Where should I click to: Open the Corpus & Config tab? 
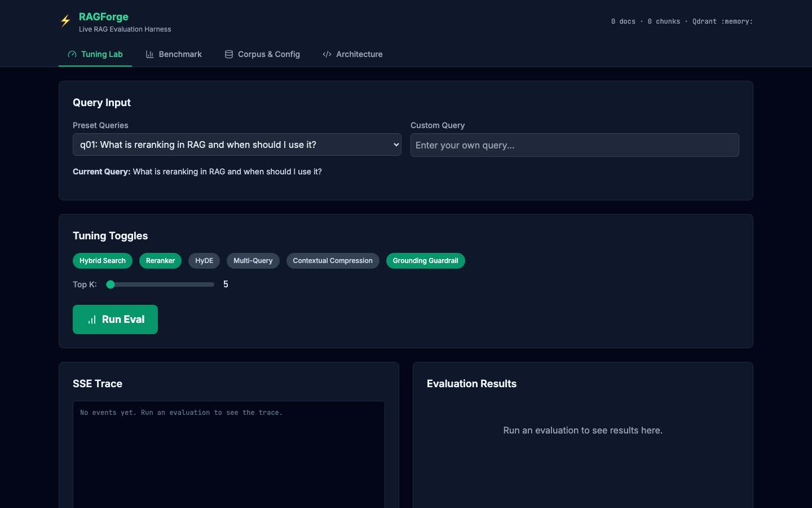pos(262,54)
